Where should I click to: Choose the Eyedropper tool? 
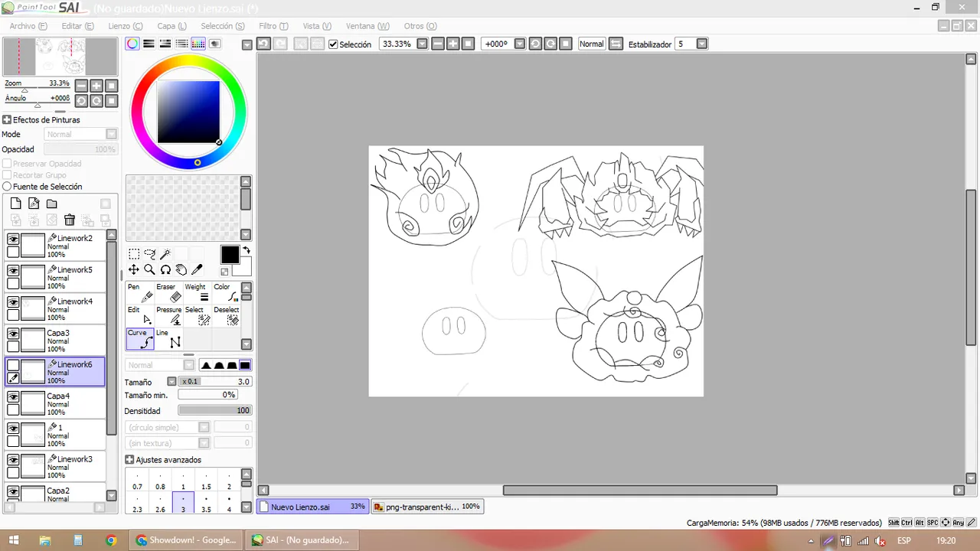[x=197, y=269]
